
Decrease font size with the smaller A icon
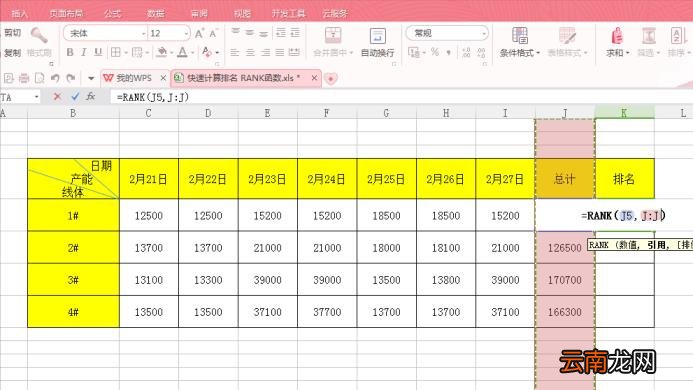(x=213, y=34)
